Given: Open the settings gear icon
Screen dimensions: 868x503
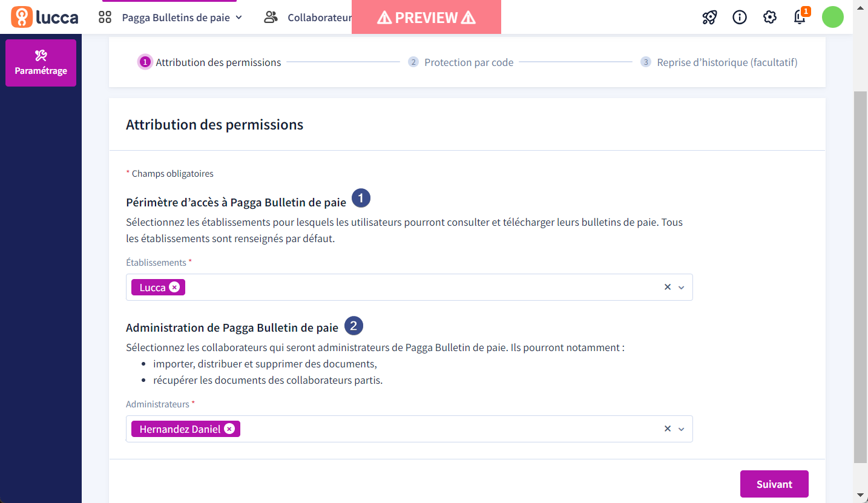Looking at the screenshot, I should point(770,17).
